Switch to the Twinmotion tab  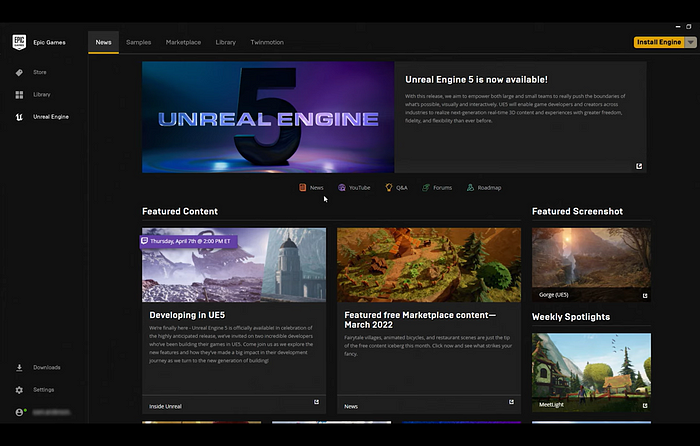[x=267, y=42]
